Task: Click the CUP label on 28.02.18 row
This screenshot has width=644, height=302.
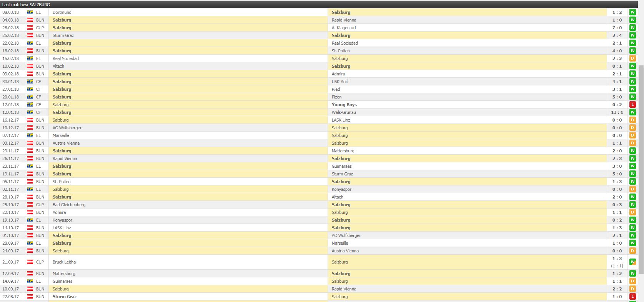Action: pos(40,28)
